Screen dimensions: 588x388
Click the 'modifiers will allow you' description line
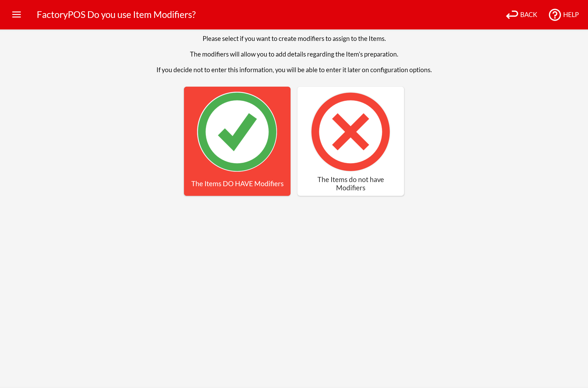(294, 54)
